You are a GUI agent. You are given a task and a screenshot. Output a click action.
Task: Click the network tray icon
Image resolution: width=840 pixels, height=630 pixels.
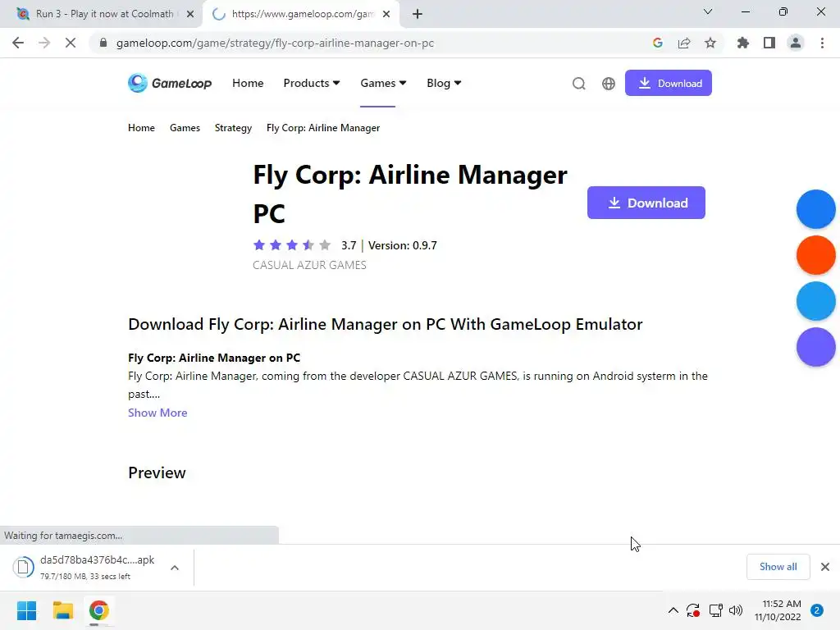coord(715,610)
